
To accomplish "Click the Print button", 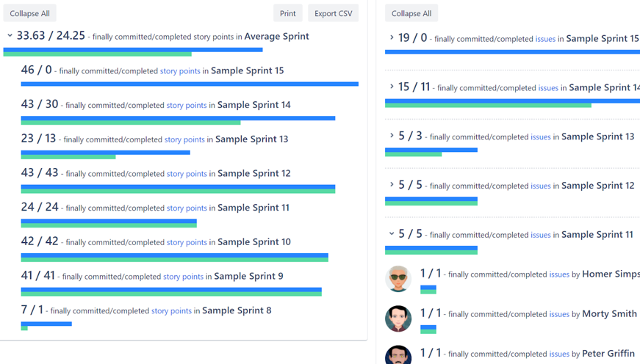I will tap(287, 13).
